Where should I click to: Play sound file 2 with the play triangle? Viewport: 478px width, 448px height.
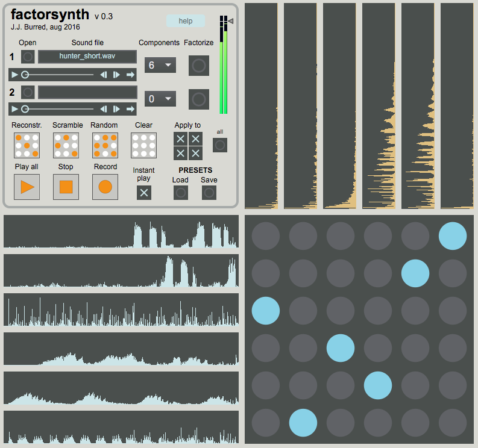tap(14, 109)
